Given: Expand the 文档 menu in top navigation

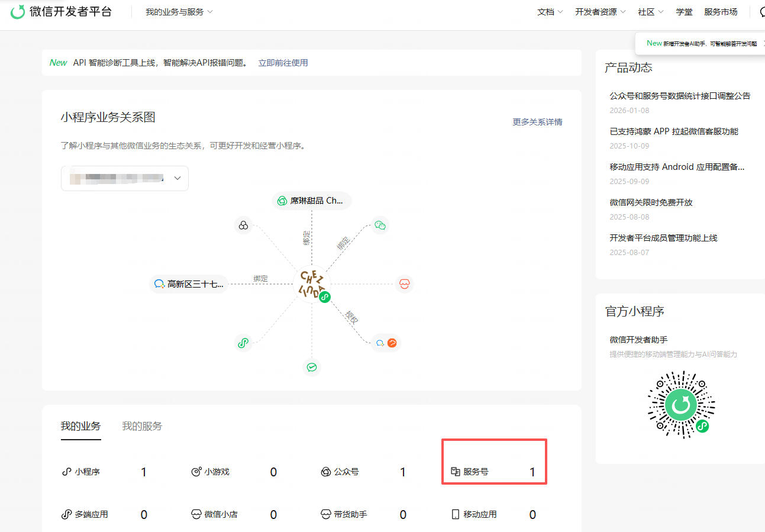Looking at the screenshot, I should [550, 12].
